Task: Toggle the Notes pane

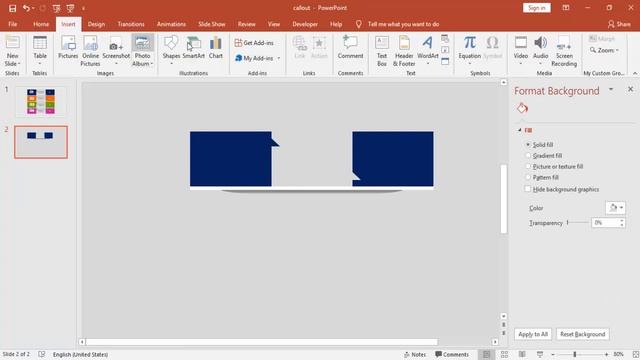Action: pyautogui.click(x=415, y=354)
